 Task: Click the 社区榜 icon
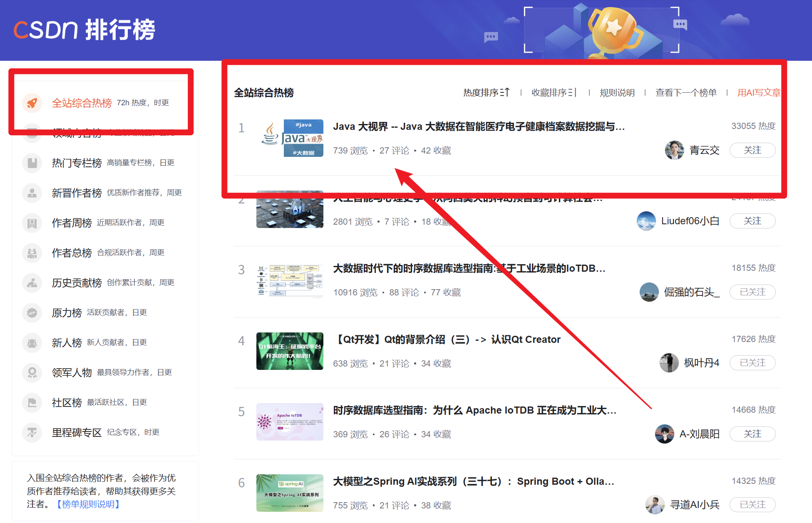click(32, 402)
